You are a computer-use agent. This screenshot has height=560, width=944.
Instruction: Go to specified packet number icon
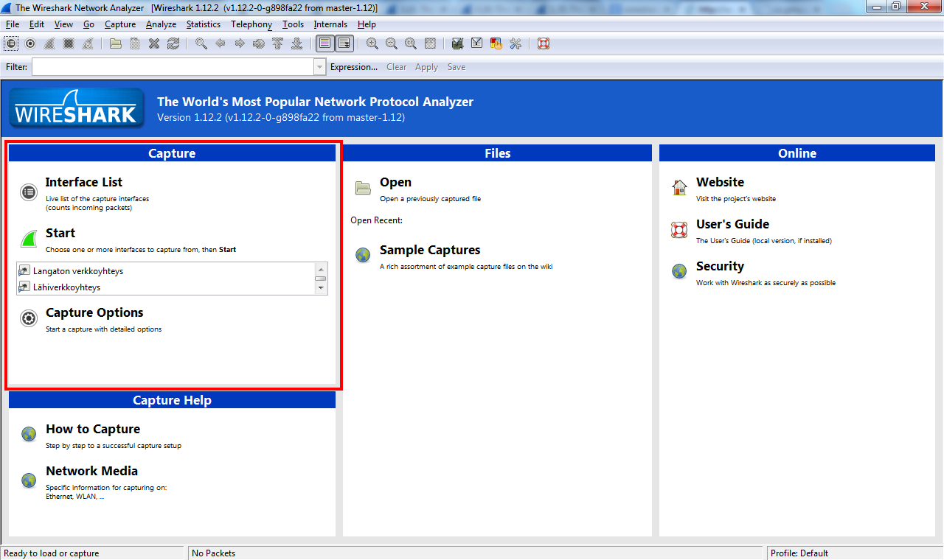pyautogui.click(x=259, y=43)
